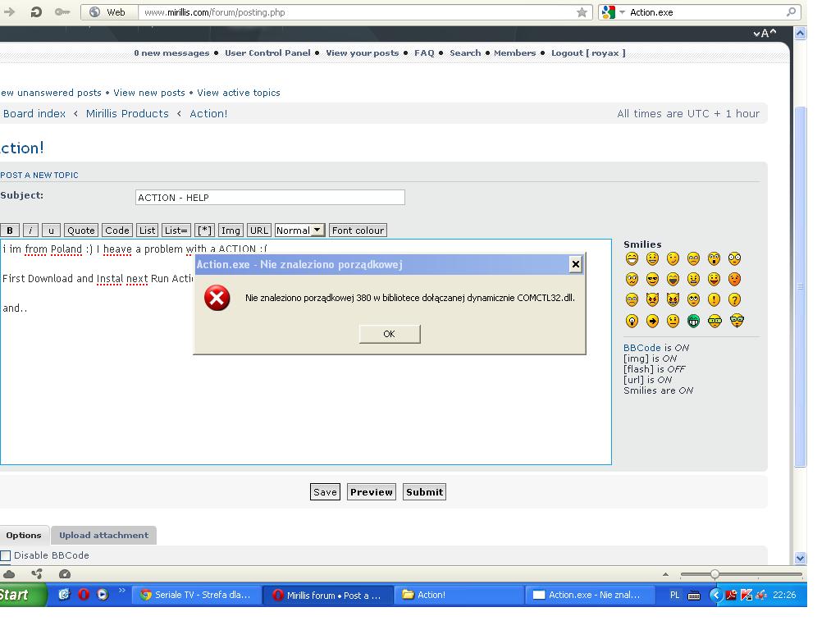This screenshot has width=840, height=630.
Task: Open Opera cloud link icon in status bar
Action: pyautogui.click(x=8, y=574)
